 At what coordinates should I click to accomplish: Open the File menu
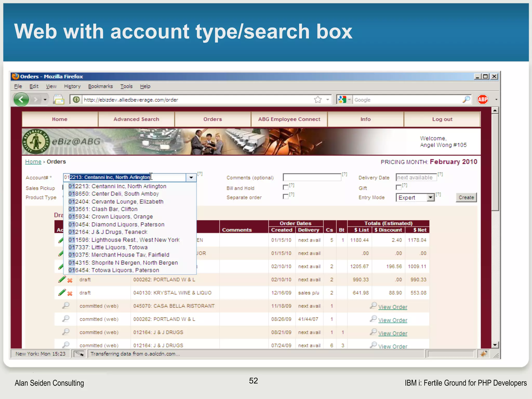pyautogui.click(x=18, y=86)
